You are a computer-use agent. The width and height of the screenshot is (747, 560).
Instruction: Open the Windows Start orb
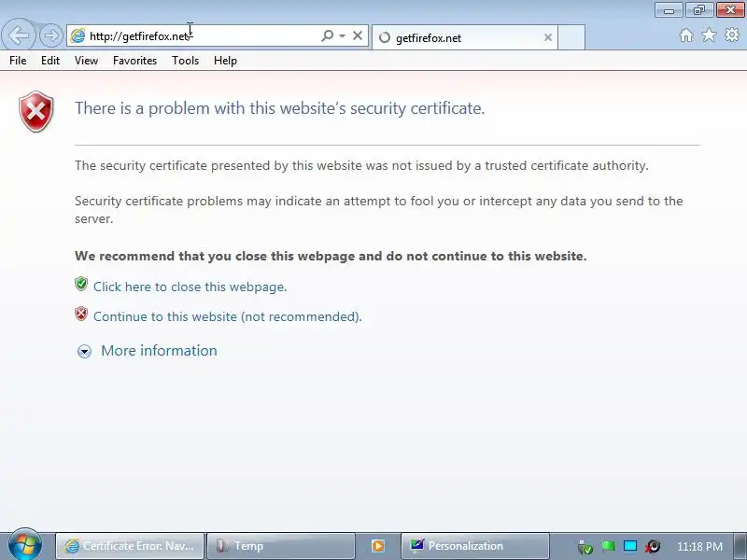tap(25, 545)
